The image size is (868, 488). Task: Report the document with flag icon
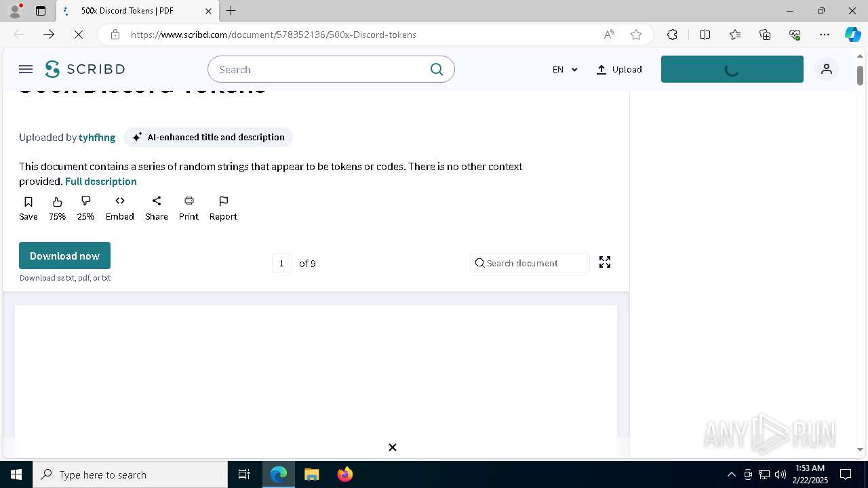[x=223, y=208]
